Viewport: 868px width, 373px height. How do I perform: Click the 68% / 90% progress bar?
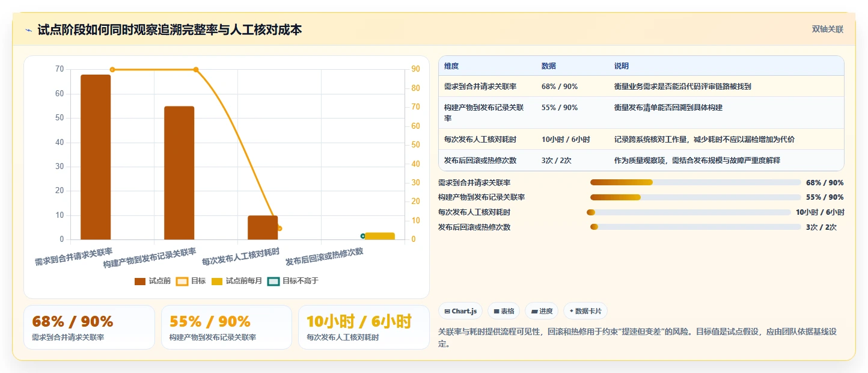(695, 182)
